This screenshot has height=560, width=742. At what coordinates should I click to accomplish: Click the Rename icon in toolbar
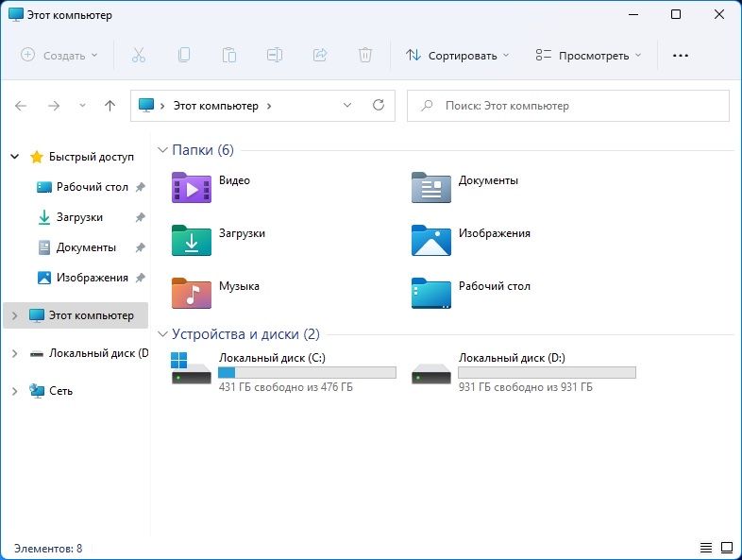275,56
